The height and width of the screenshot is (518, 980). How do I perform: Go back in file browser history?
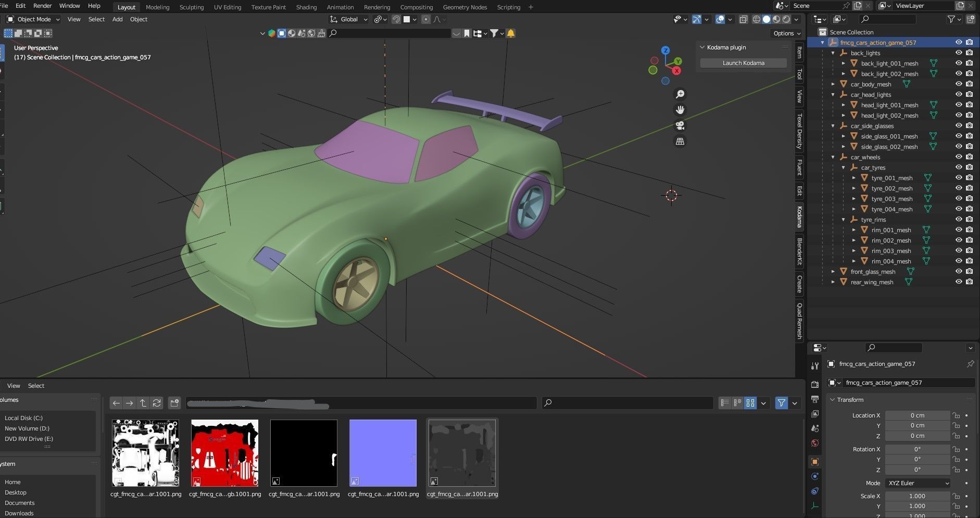point(116,403)
